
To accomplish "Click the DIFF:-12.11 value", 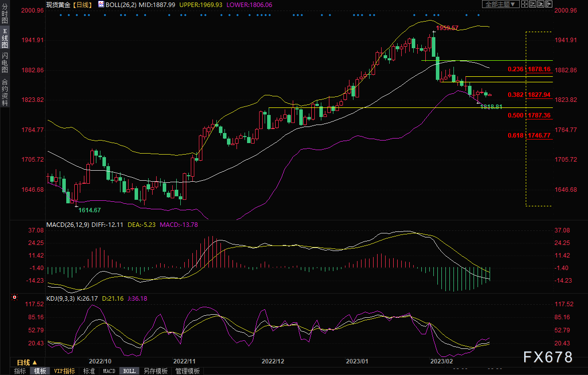I will tap(107, 224).
